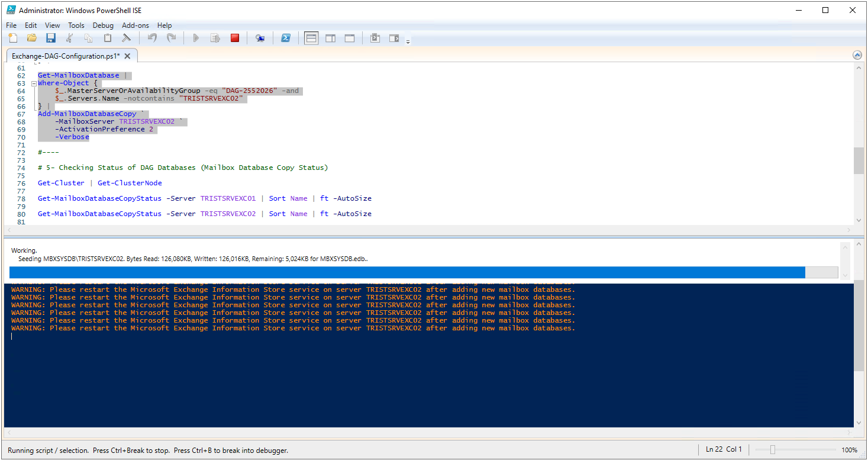Open the Tools menu
Screen dimensions: 868x460
point(76,25)
